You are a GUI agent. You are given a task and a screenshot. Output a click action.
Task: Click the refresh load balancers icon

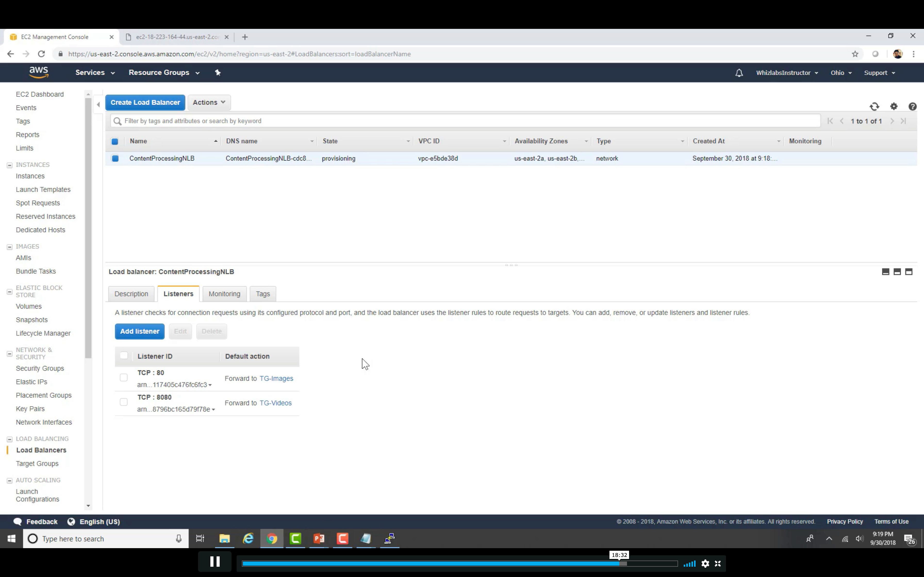(874, 106)
